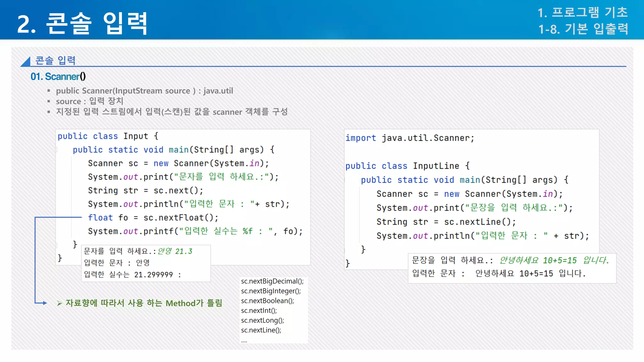The height and width of the screenshot is (362, 644).
Task: Click output '입력한 문자 : 안녕하세요 10+5=15 입니다.'
Action: pyautogui.click(x=499, y=273)
